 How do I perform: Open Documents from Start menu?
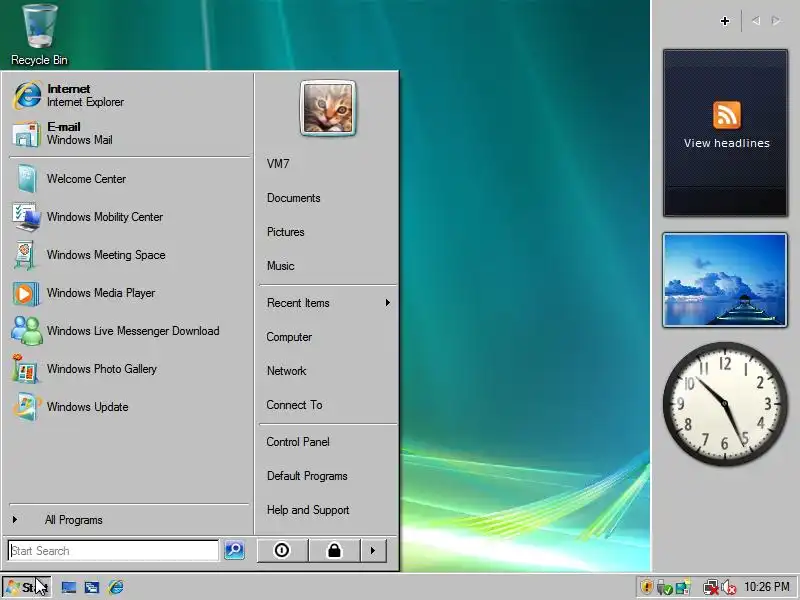click(x=328, y=198)
